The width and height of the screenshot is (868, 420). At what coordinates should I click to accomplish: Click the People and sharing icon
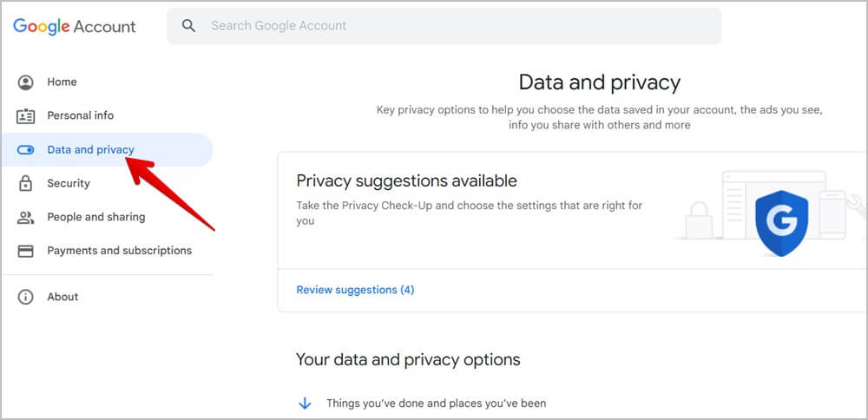coord(26,217)
